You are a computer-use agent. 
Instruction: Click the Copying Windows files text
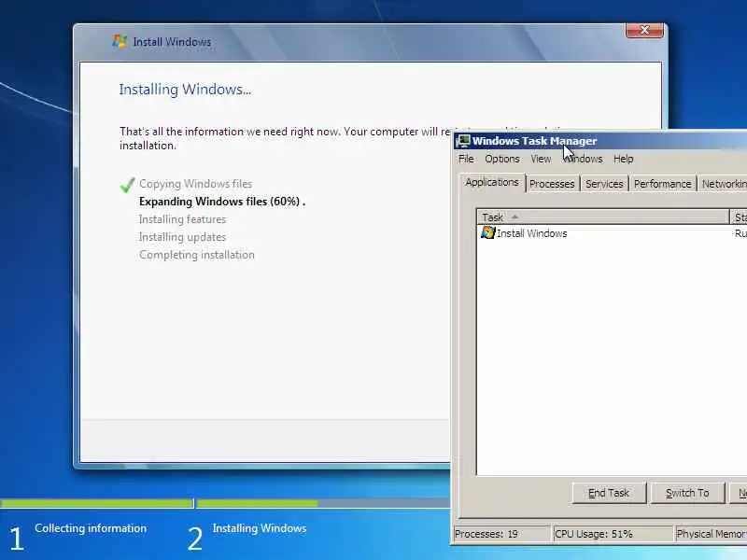[195, 184]
